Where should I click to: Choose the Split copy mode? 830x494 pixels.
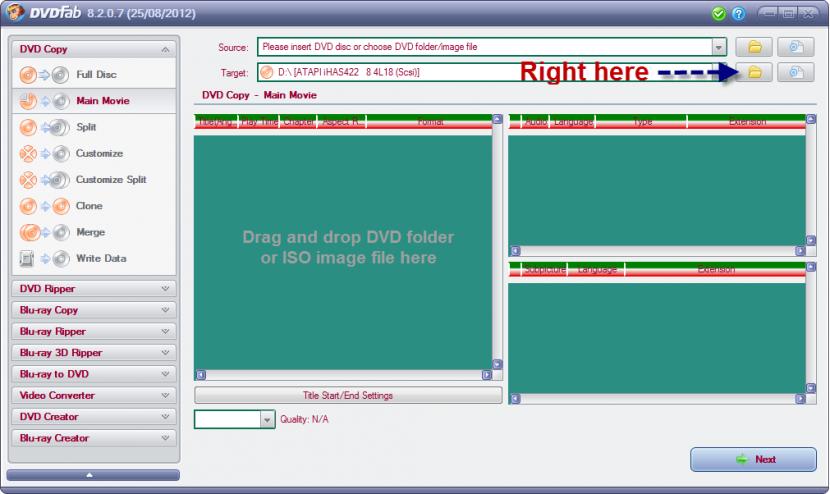click(94, 127)
